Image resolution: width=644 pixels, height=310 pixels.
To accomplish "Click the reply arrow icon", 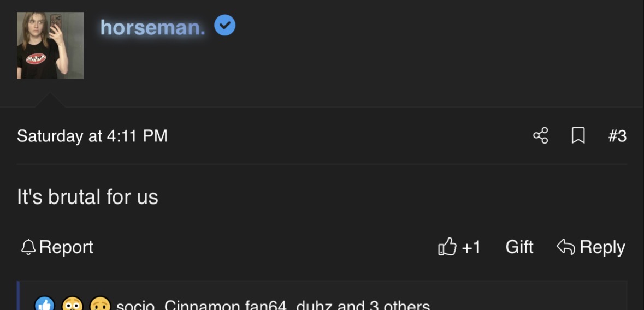I will (566, 247).
